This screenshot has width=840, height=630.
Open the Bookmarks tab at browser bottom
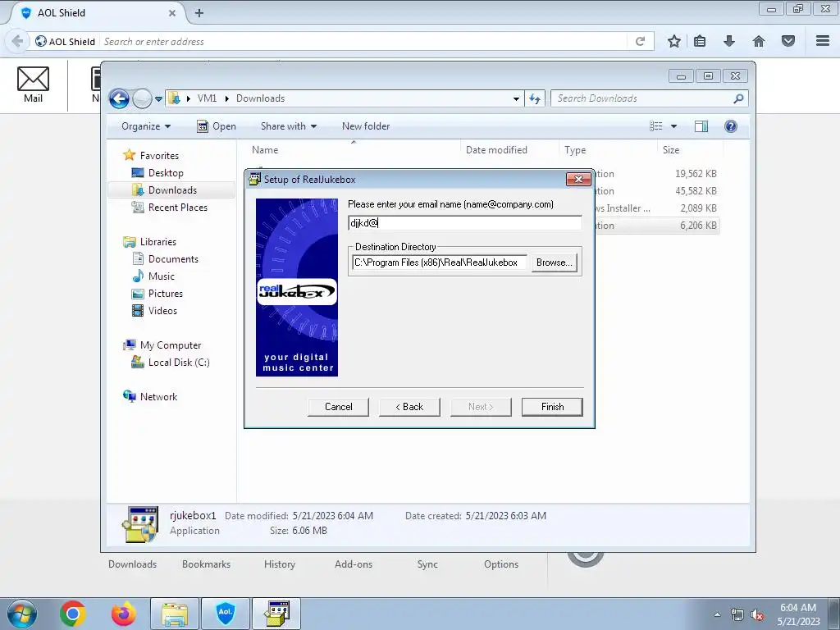[x=206, y=564]
